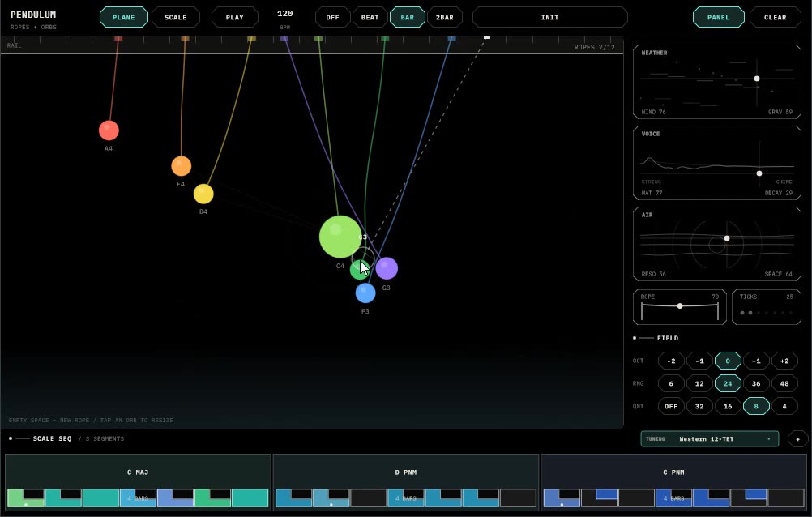Click the 120 BPM tempo value
This screenshot has height=517, width=812.
tap(284, 14)
